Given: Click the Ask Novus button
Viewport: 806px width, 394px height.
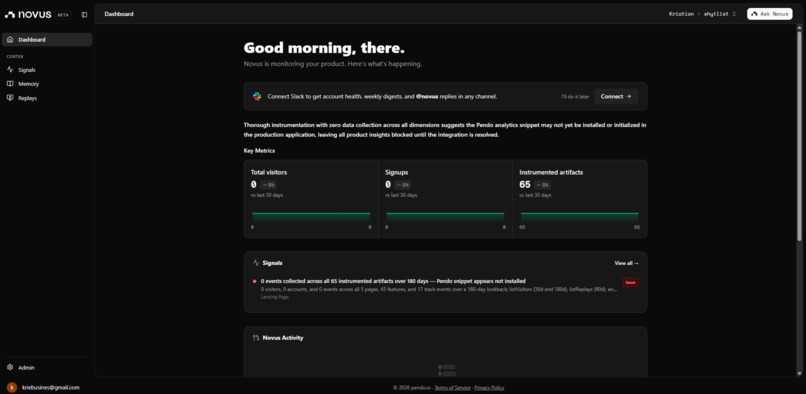Looking at the screenshot, I should (x=770, y=14).
